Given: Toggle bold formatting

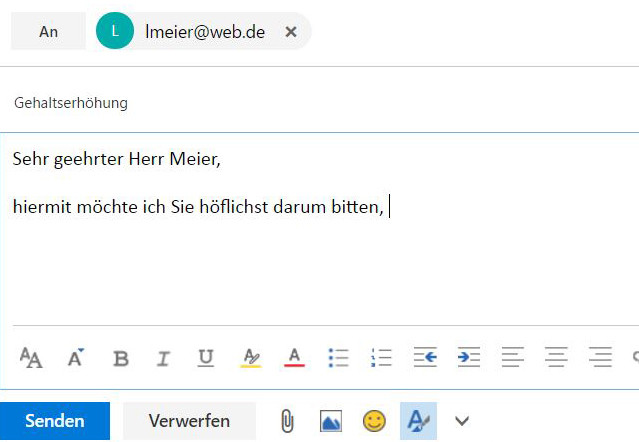Looking at the screenshot, I should [x=121, y=358].
